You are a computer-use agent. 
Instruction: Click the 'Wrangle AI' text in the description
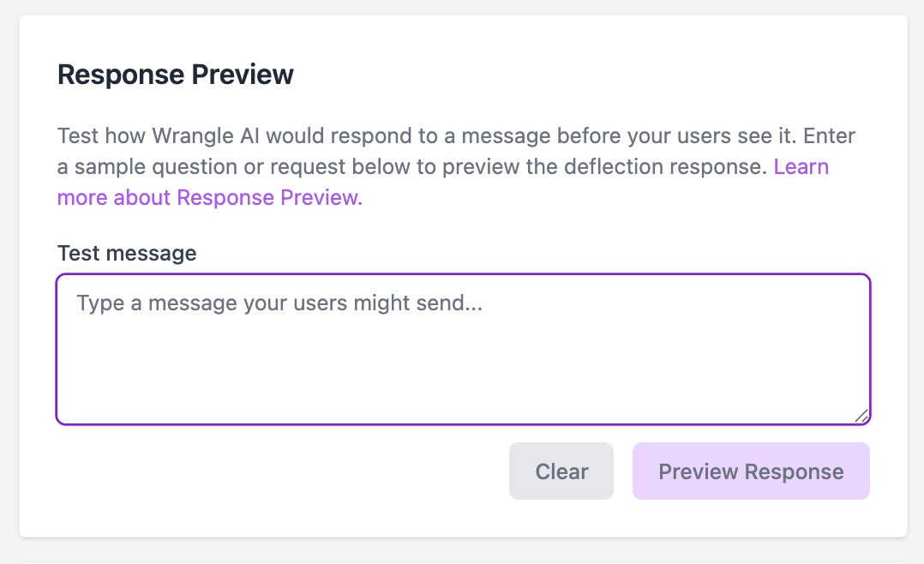pyautogui.click(x=206, y=136)
